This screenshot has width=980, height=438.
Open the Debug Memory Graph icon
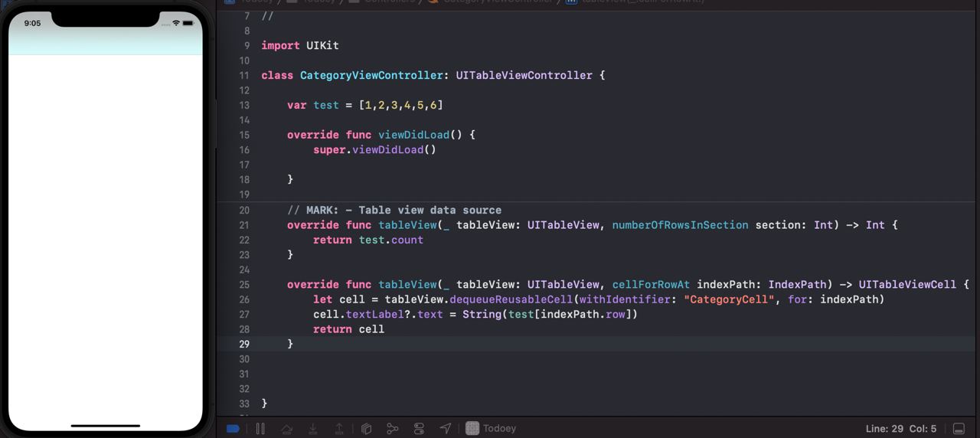point(393,429)
